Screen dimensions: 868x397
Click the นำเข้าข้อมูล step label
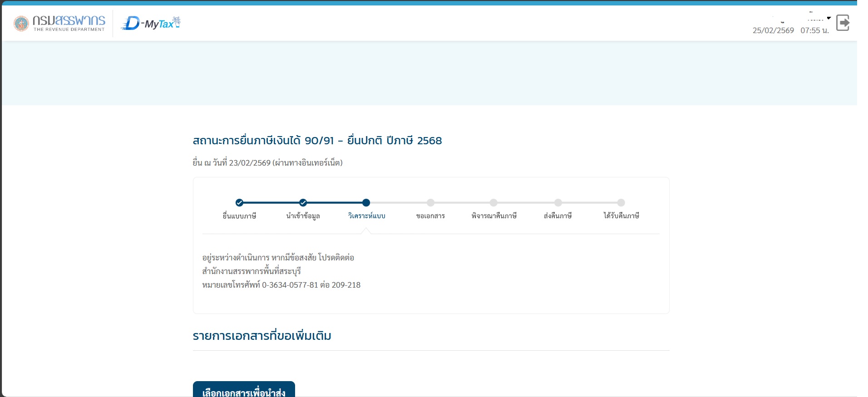[x=303, y=216]
